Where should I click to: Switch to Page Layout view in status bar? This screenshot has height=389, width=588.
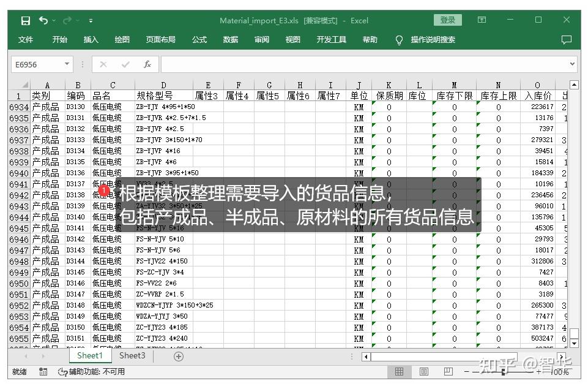(424, 372)
